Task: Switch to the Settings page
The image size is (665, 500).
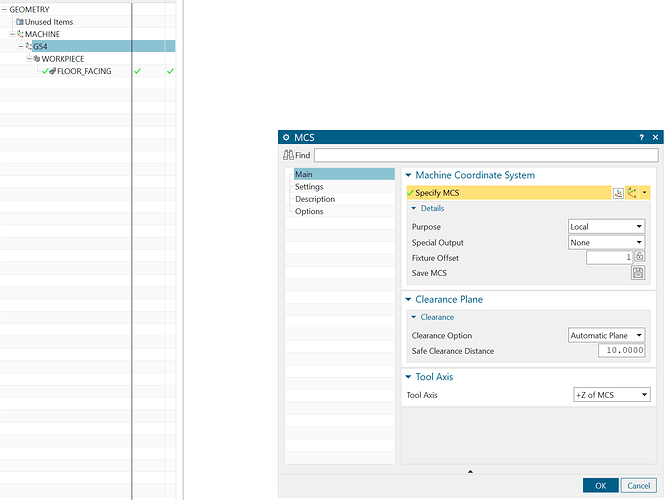Action: (309, 187)
